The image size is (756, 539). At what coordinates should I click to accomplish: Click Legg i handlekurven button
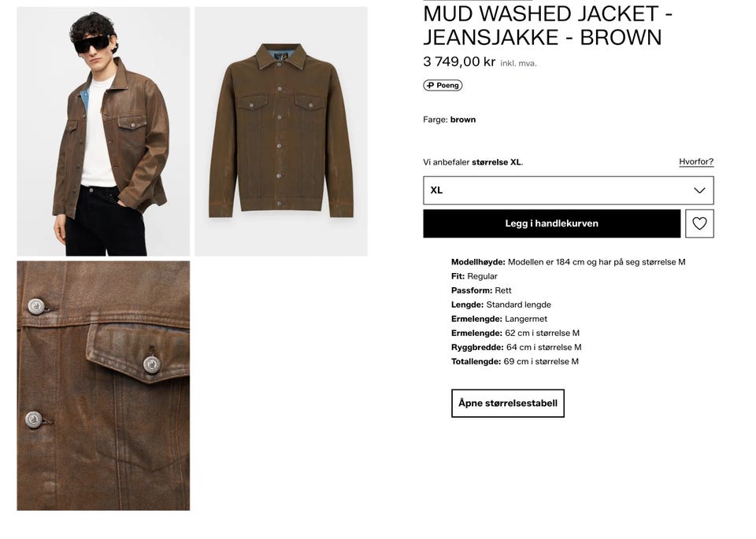click(551, 223)
